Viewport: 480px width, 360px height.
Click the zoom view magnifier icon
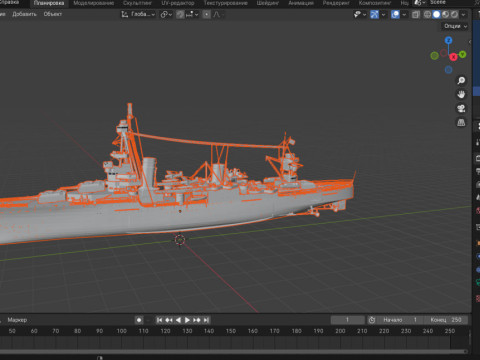(461, 80)
